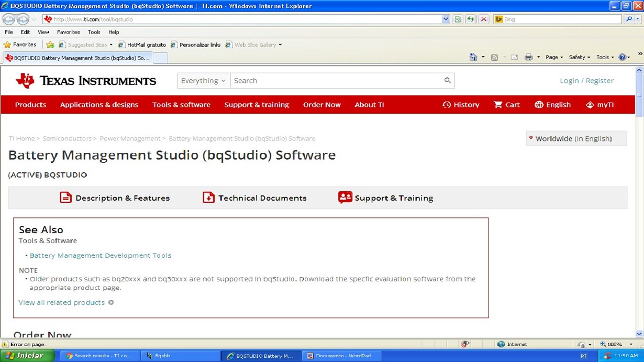
Task: Open the View menu
Action: point(43,32)
